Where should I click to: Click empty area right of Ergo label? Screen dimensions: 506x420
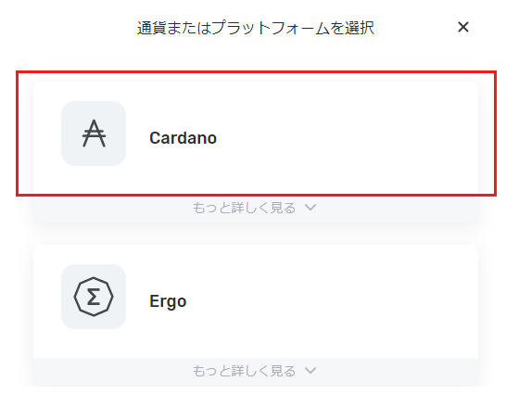tap(333, 301)
